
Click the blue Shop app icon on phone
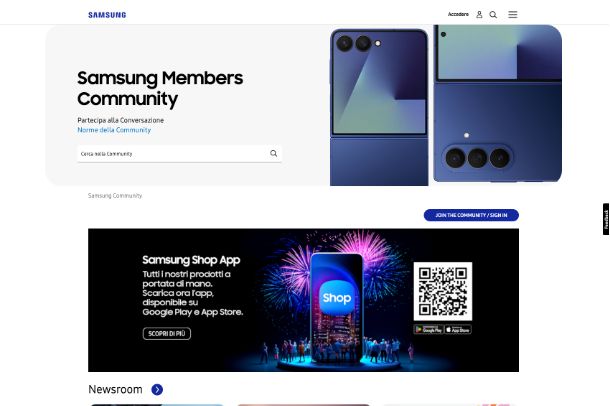click(337, 298)
